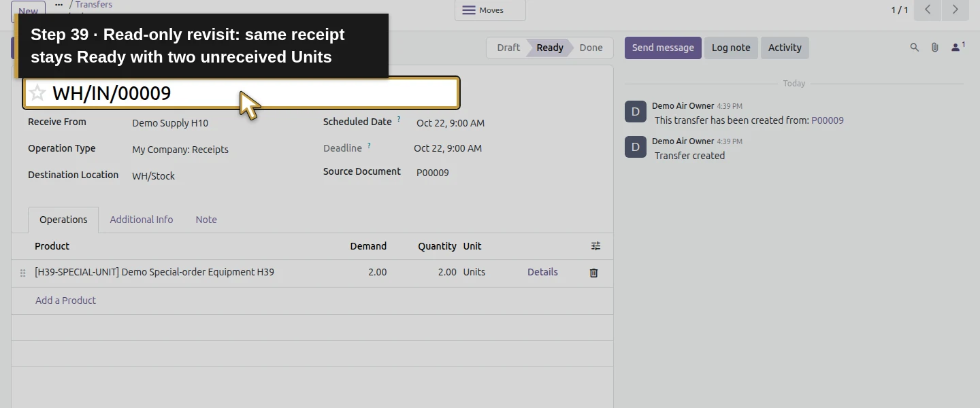The width and height of the screenshot is (980, 408).
Task: Click the Send message button
Action: (663, 48)
